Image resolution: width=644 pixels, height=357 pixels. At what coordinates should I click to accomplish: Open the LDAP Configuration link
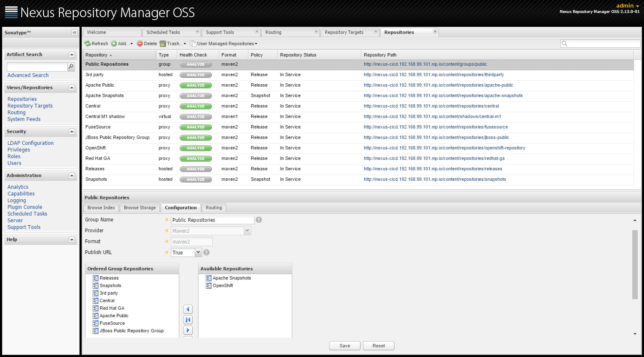coord(31,143)
